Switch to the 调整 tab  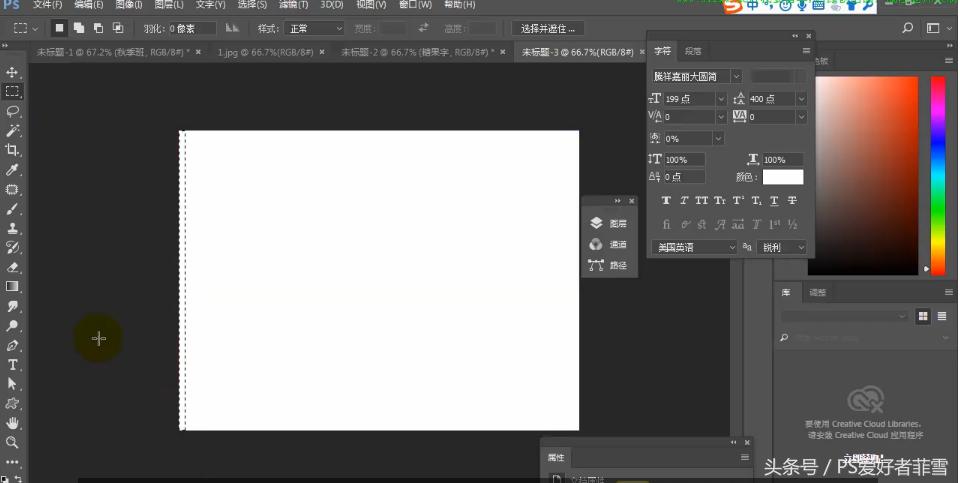[817, 293]
